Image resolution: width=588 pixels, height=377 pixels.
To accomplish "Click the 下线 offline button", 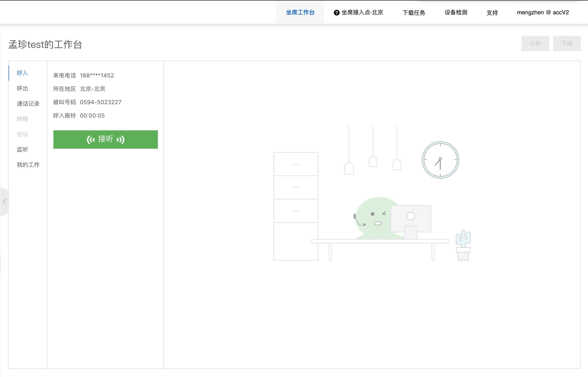I will (567, 43).
